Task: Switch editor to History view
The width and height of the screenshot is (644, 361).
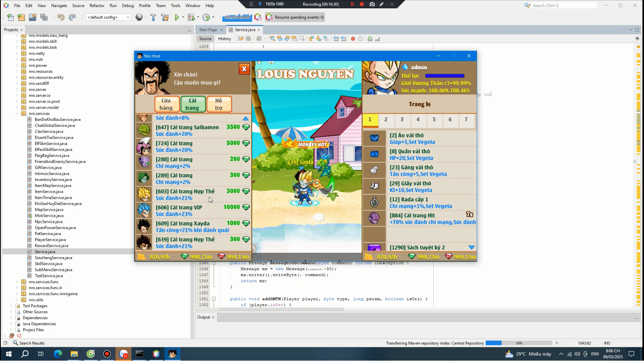Action: [225, 39]
